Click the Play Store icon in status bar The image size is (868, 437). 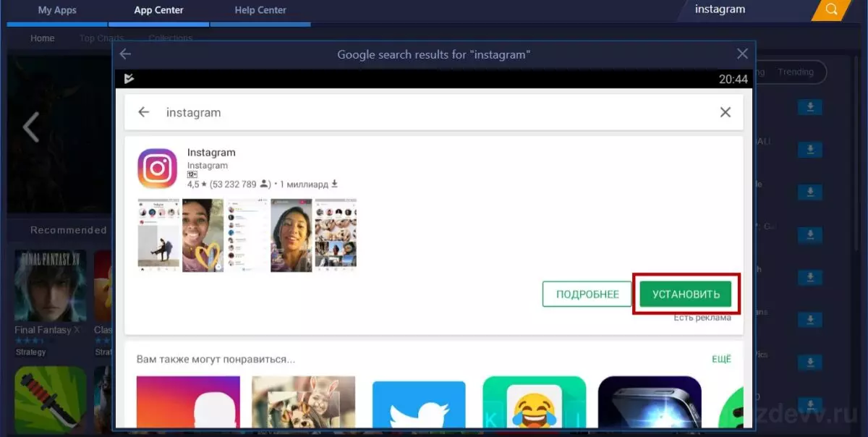pyautogui.click(x=129, y=79)
